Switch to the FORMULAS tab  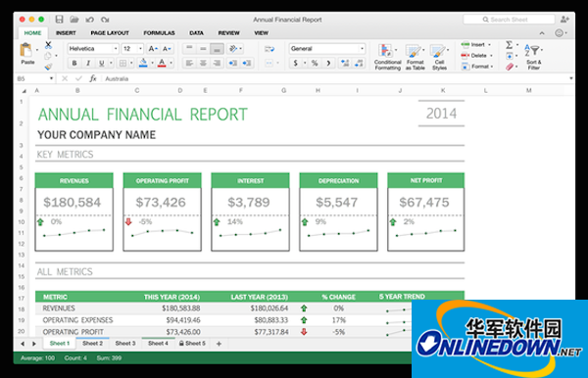159,33
